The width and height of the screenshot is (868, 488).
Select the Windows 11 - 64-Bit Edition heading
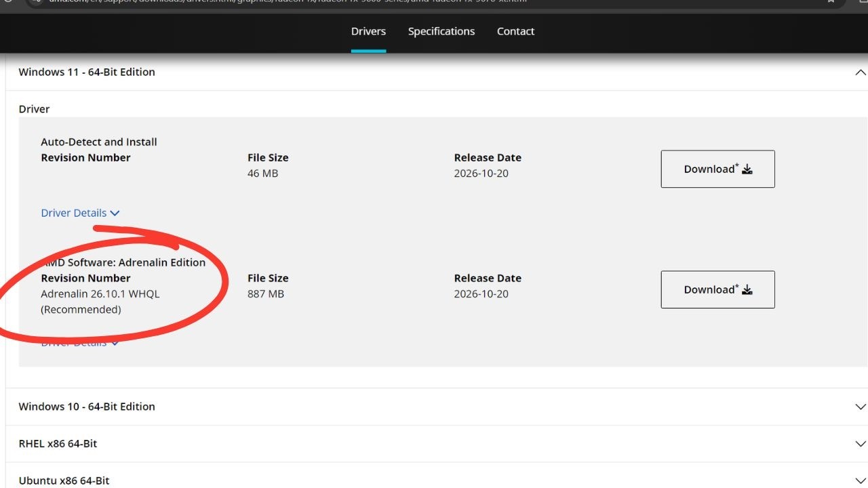pos(87,72)
